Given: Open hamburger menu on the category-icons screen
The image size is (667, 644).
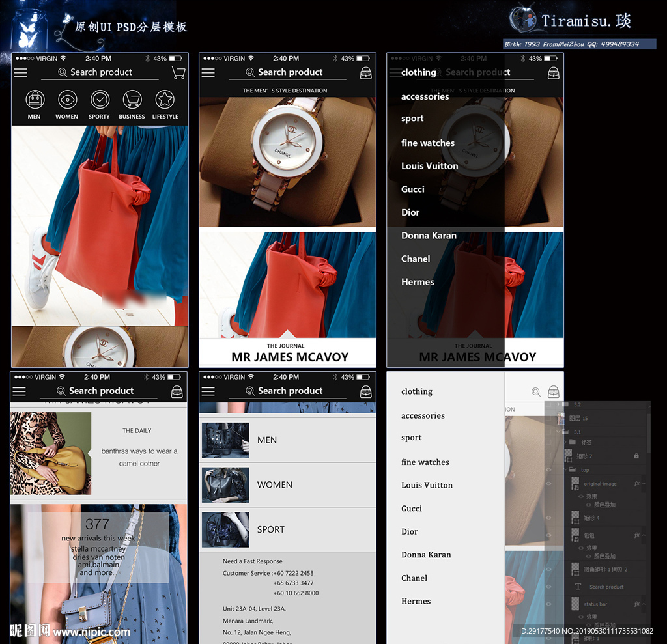Looking at the screenshot, I should [x=20, y=73].
